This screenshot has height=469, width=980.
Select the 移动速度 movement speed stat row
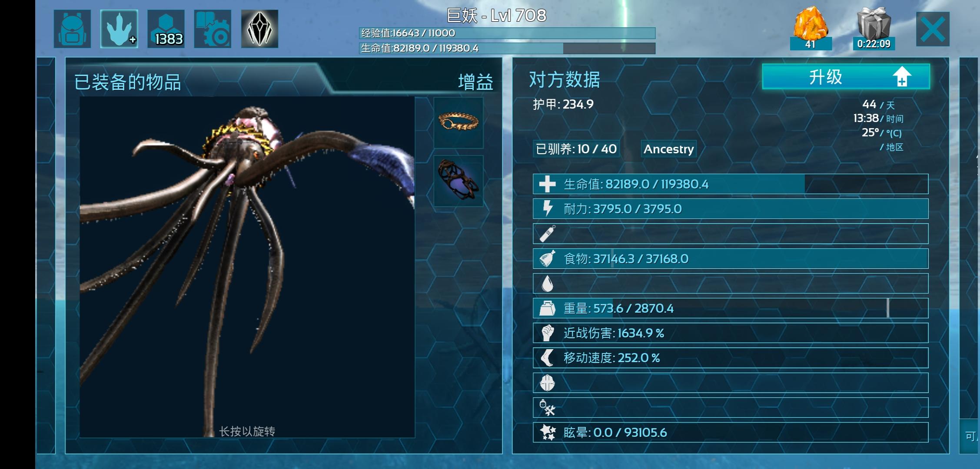pos(731,358)
